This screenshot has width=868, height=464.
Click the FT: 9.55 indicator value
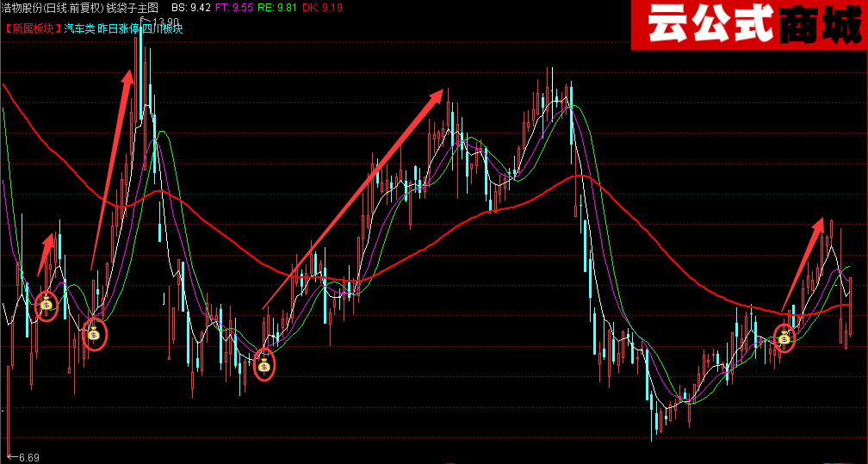(x=234, y=7)
